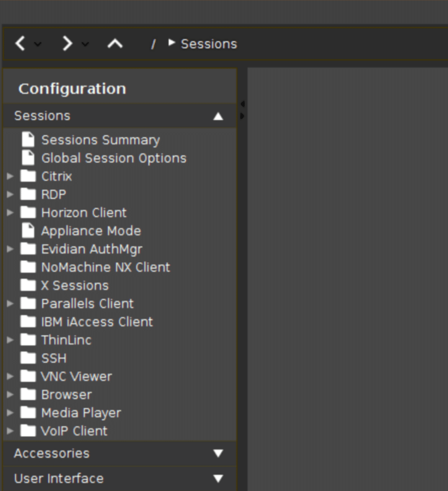Open Sessions Summary page
This screenshot has height=491, width=448.
tap(101, 140)
